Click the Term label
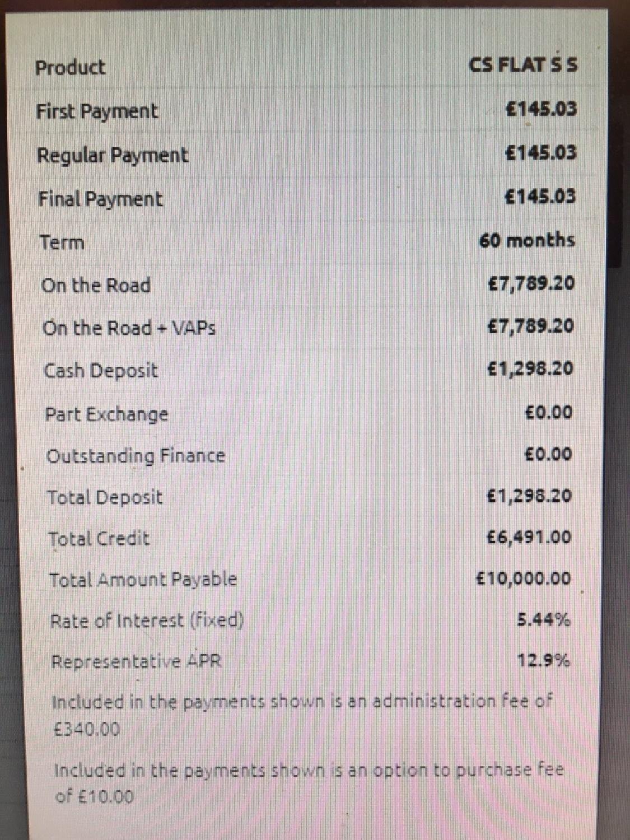 pyautogui.click(x=62, y=243)
